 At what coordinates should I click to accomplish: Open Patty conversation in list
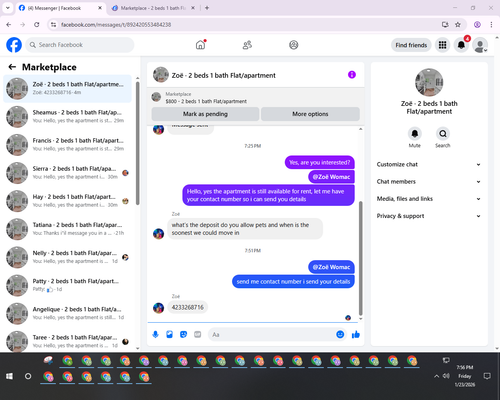point(68,285)
